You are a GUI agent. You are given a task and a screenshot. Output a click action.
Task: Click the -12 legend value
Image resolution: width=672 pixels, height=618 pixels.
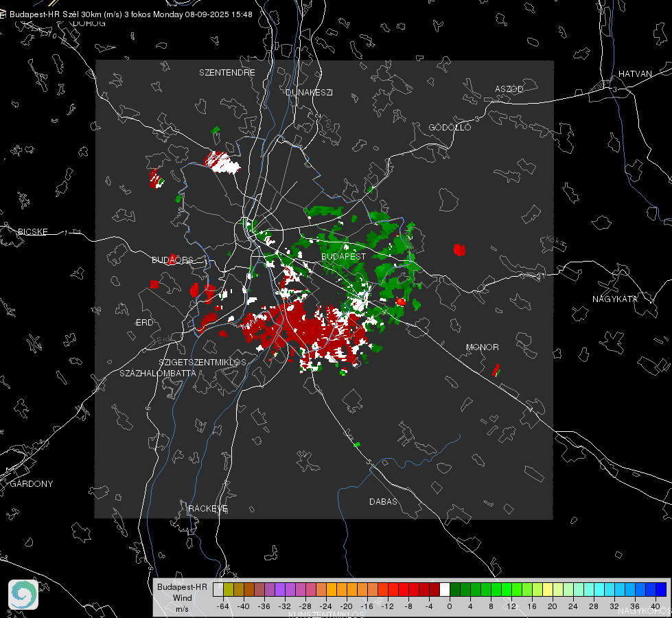(387, 606)
